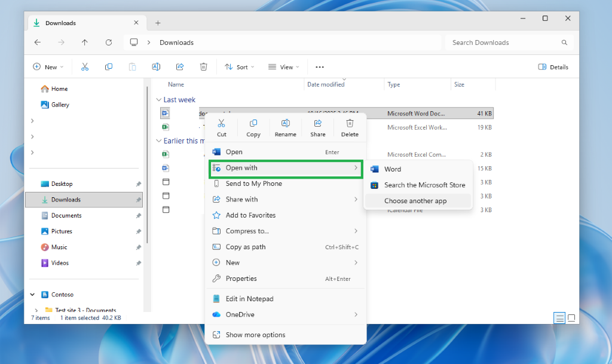Choose Share in the context menu
612x364 pixels.
[318, 128]
